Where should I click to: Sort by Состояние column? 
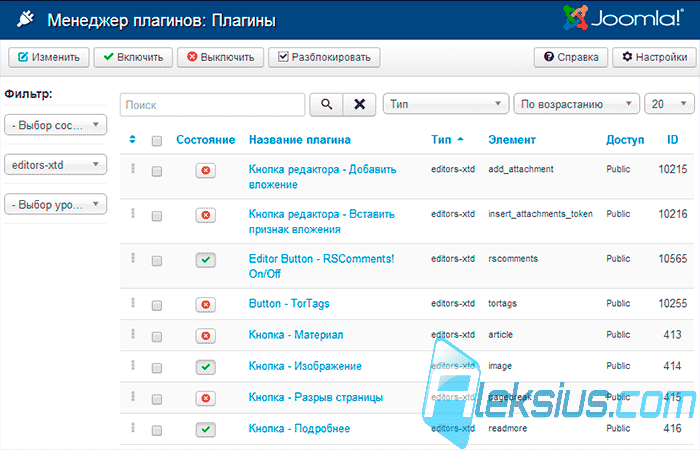pos(205,140)
